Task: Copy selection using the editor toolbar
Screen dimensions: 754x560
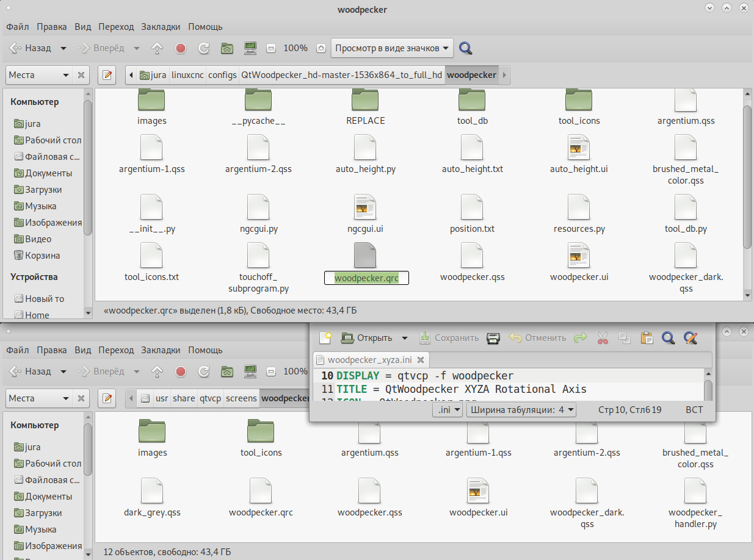Action: tap(625, 337)
